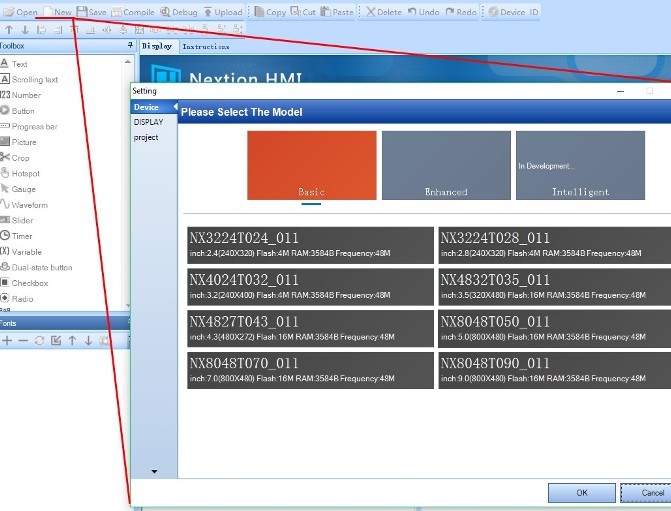Choose model NX4832T035_011
671x511 pixels.
[x=555, y=287]
